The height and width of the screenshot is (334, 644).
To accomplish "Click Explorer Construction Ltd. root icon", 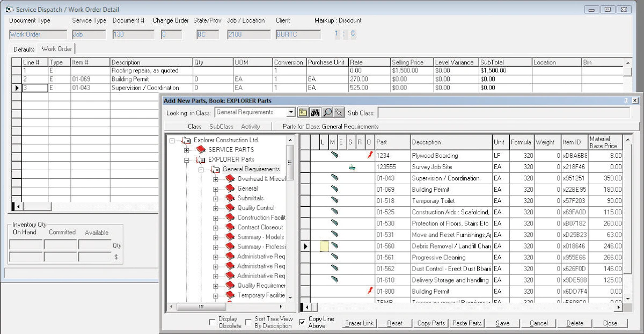I will 187,140.
